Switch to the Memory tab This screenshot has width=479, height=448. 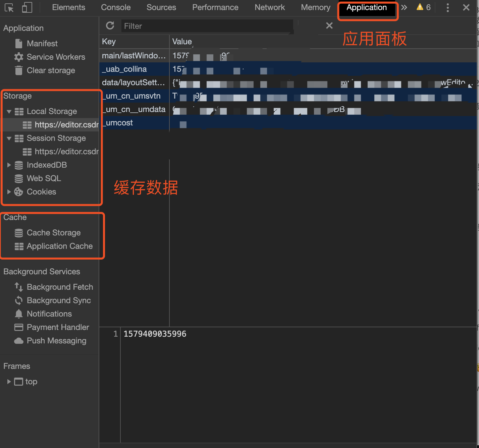tap(316, 7)
